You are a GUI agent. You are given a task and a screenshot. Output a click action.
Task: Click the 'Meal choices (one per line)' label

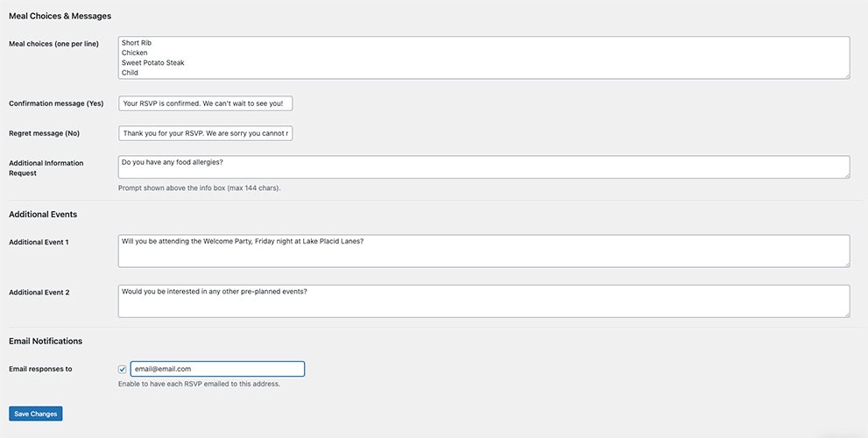point(53,44)
